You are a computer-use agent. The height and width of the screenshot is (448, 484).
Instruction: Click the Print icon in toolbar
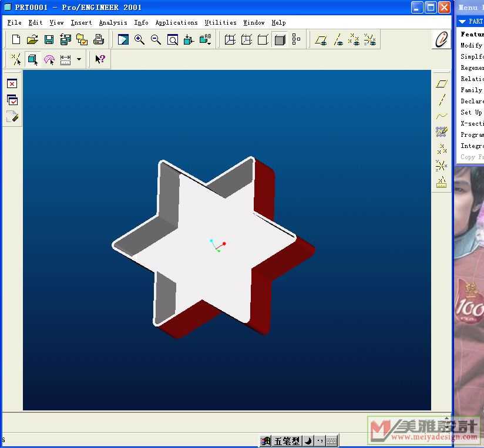coord(99,40)
